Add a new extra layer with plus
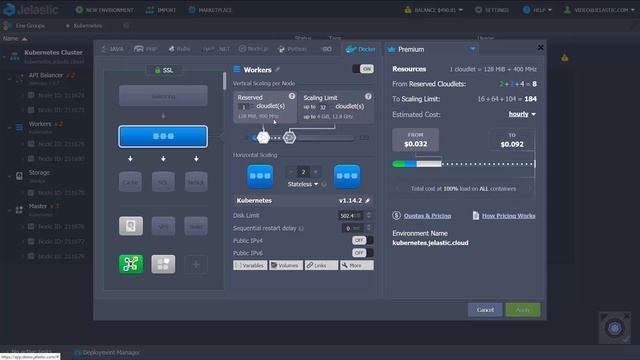The height and width of the screenshot is (360, 640). click(x=196, y=264)
